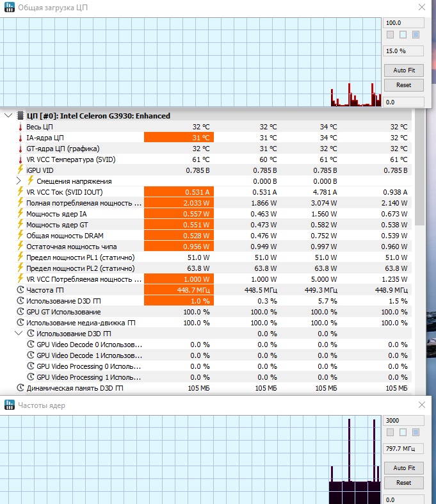Select the blue color box in Частоты ядер graph
436x504 pixels.
[x=416, y=432]
